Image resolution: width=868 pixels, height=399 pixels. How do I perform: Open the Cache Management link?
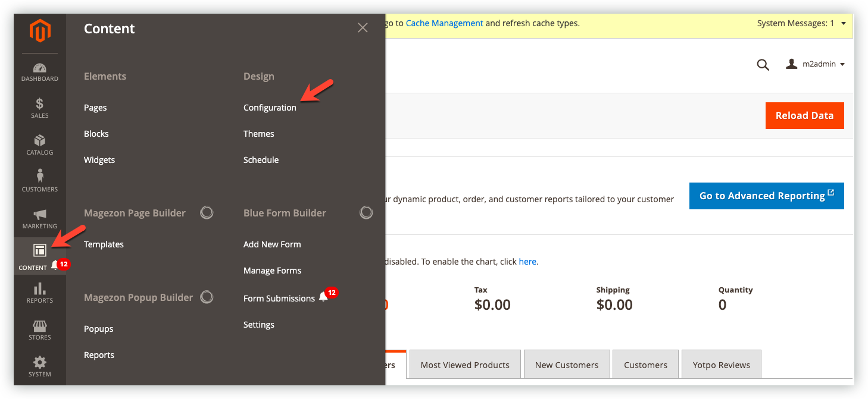point(444,23)
